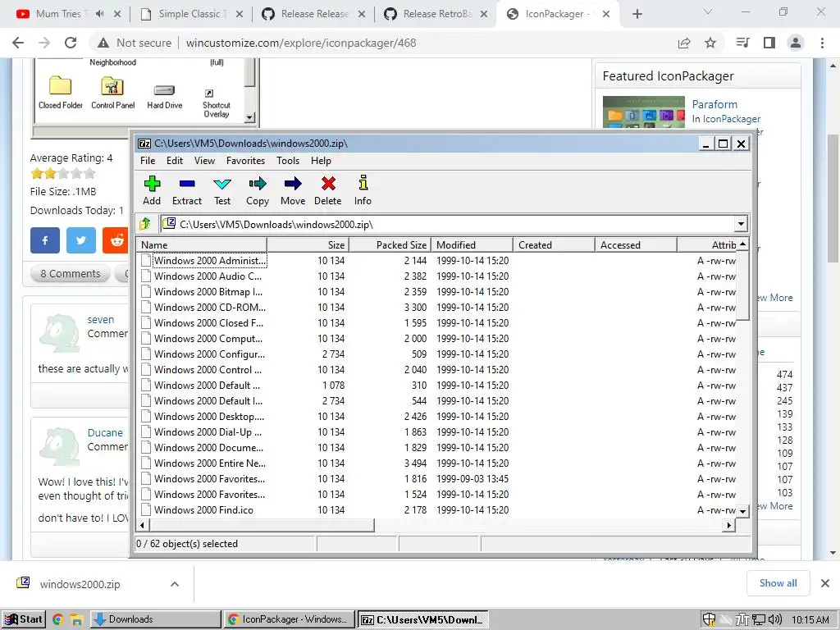Open the Paraform featured link
The height and width of the screenshot is (630, 840).
click(x=714, y=104)
